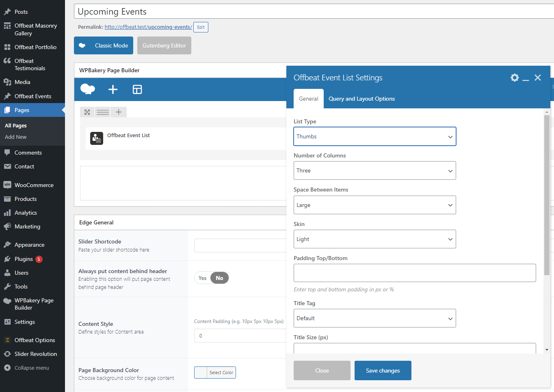Image resolution: width=554 pixels, height=392 pixels.
Task: Click Collapse menu in sidebar
Action: point(32,368)
